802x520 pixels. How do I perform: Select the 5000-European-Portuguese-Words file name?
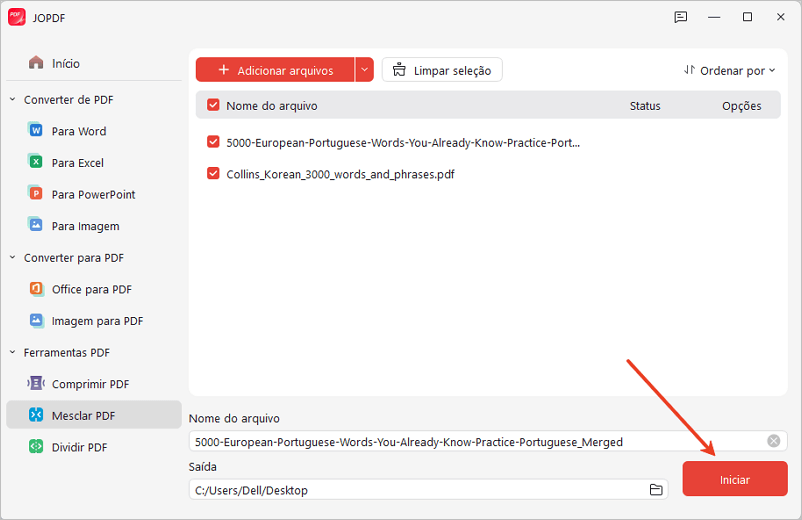403,143
